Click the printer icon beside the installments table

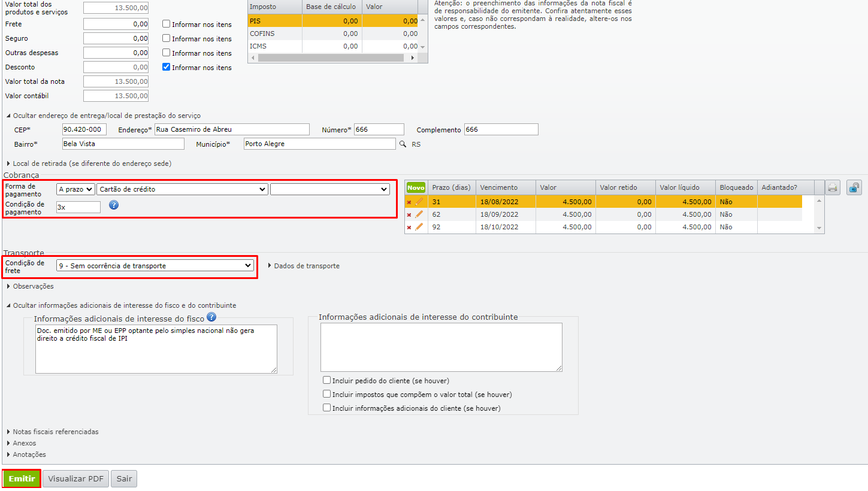833,187
